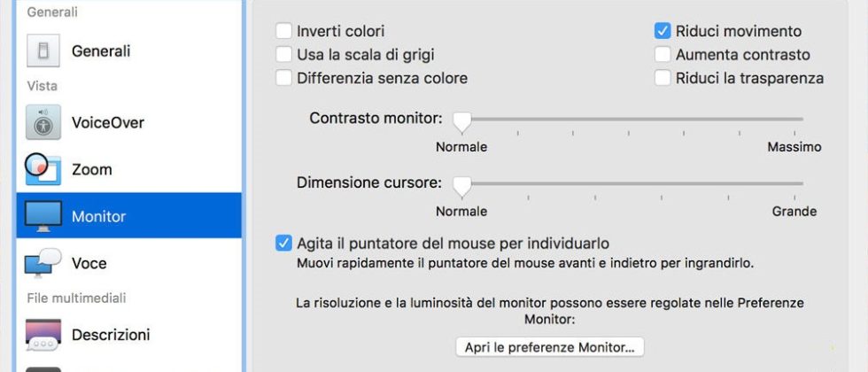Select the Voce sidebar label
The height and width of the screenshot is (372, 868).
pos(89,263)
